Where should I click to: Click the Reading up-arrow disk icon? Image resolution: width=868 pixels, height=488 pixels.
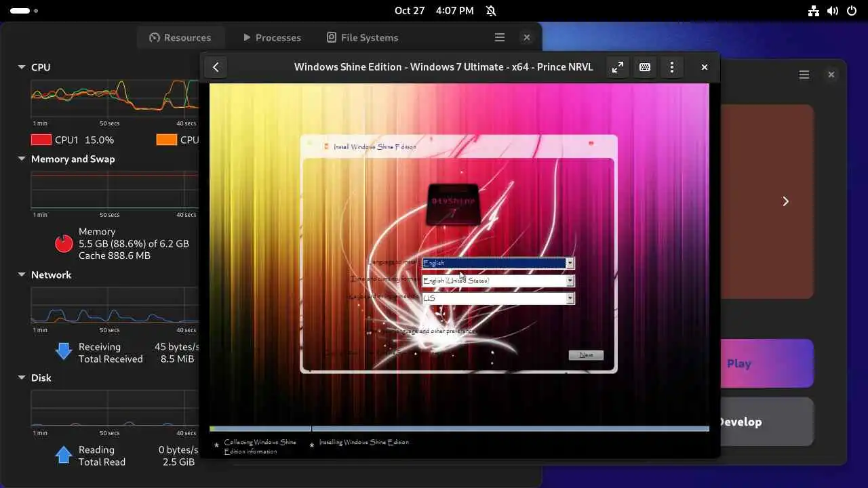(64, 454)
